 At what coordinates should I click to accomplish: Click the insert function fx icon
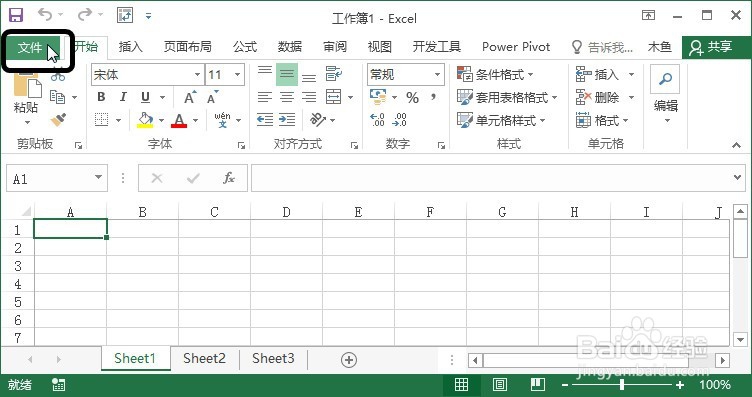coord(229,178)
